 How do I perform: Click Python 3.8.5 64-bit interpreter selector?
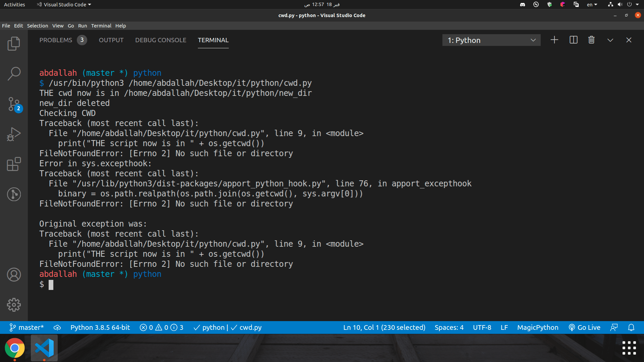(100, 327)
